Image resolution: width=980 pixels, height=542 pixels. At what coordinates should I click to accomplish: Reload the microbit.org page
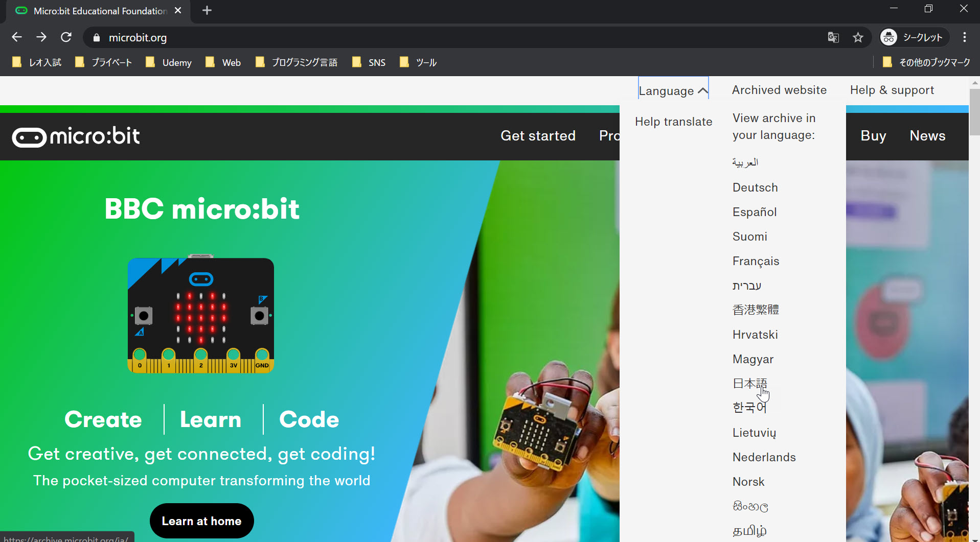click(x=66, y=37)
